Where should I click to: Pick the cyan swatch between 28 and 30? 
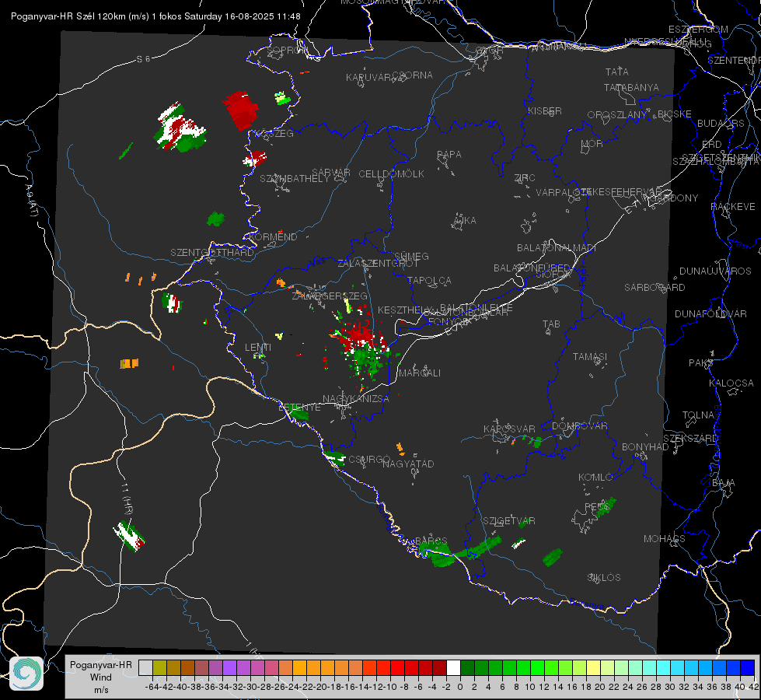pyautogui.click(x=663, y=667)
